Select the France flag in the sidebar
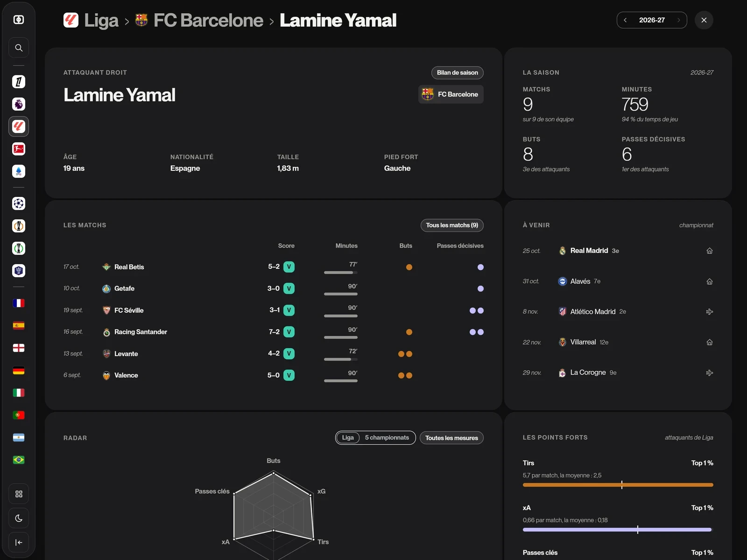 point(19,303)
